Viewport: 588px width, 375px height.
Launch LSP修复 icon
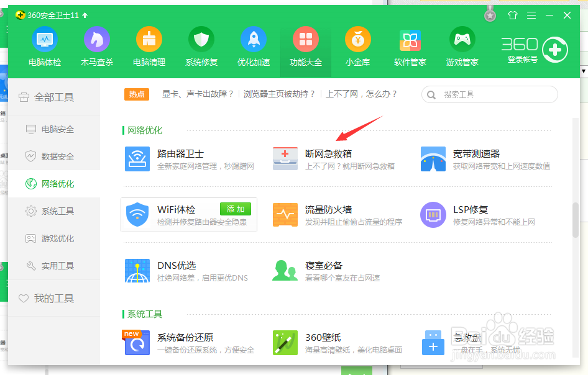pyautogui.click(x=433, y=215)
